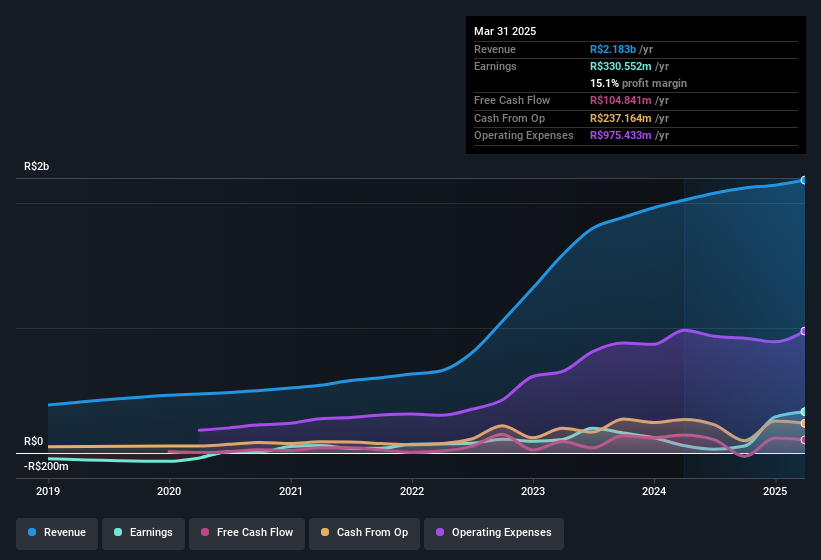Click the 2020 axis label
The height and width of the screenshot is (560, 821).
[x=169, y=491]
